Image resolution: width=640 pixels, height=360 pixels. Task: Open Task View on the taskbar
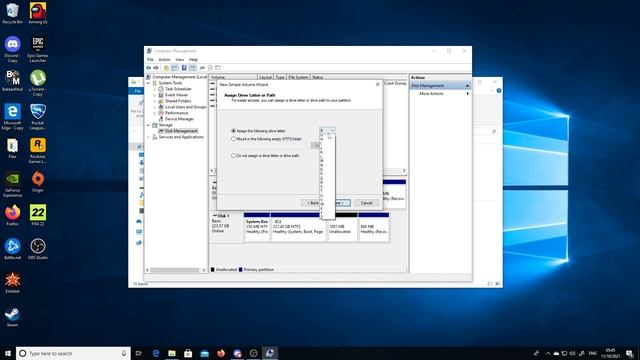139,353
